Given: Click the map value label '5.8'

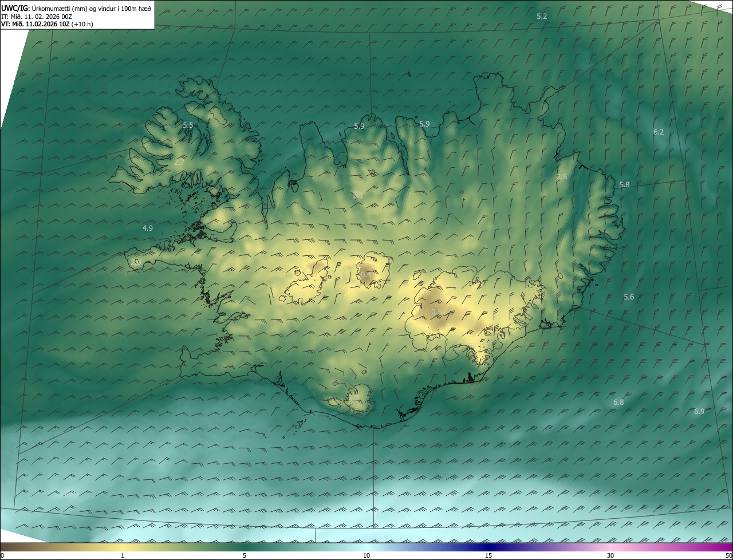Looking at the screenshot, I should 624,185.
